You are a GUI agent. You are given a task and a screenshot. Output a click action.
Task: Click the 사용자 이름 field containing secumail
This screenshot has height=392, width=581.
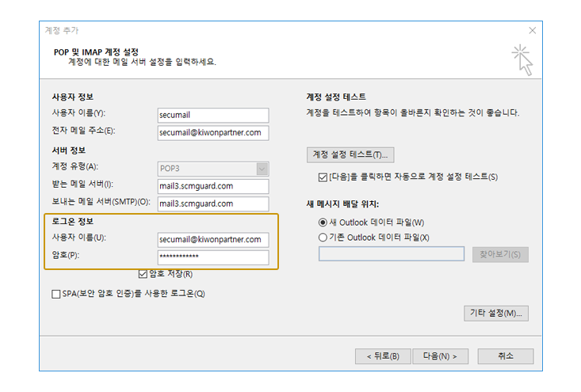point(213,115)
